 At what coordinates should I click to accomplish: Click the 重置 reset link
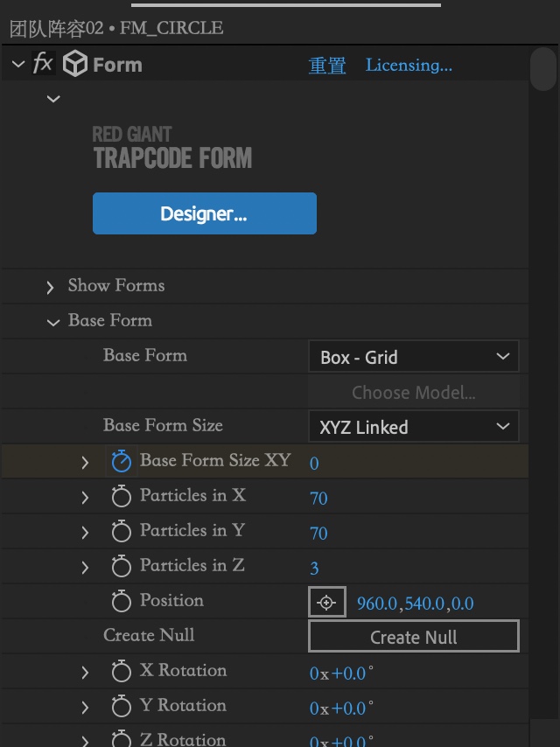tap(327, 66)
